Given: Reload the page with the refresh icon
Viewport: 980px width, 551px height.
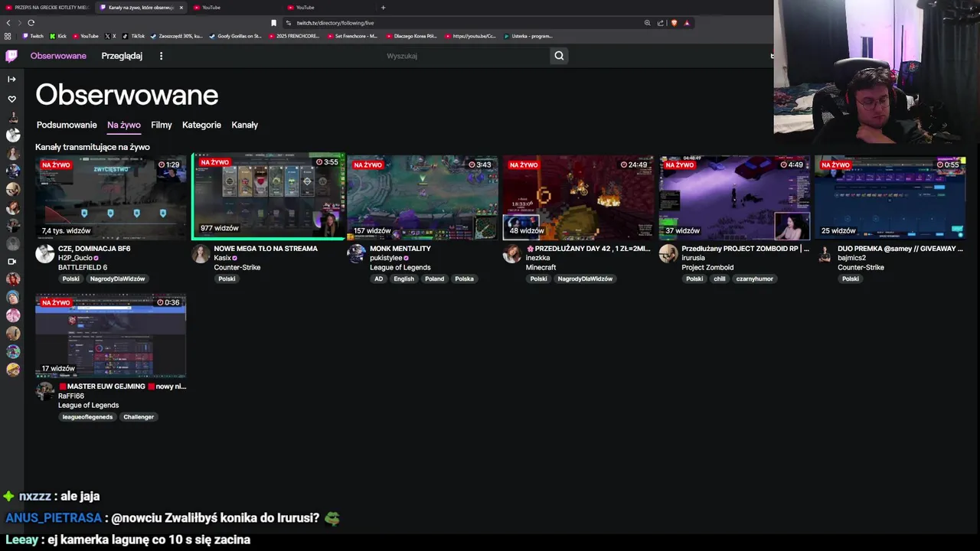Looking at the screenshot, I should point(31,23).
